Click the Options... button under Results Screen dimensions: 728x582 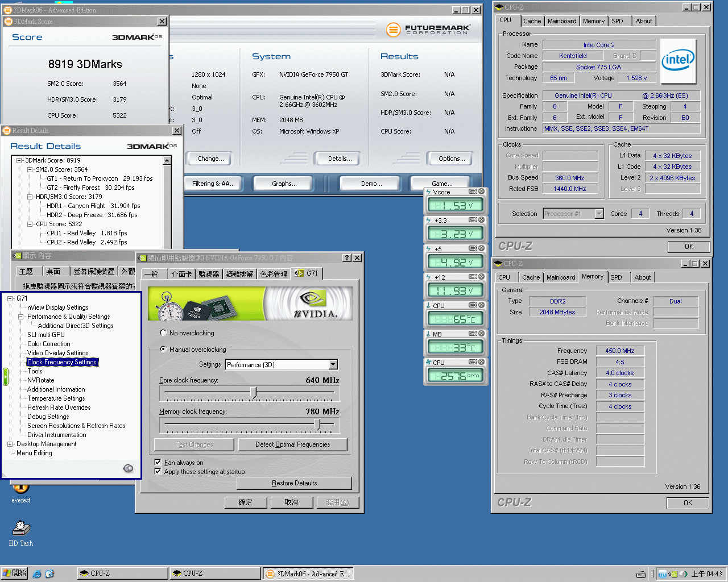[452, 159]
